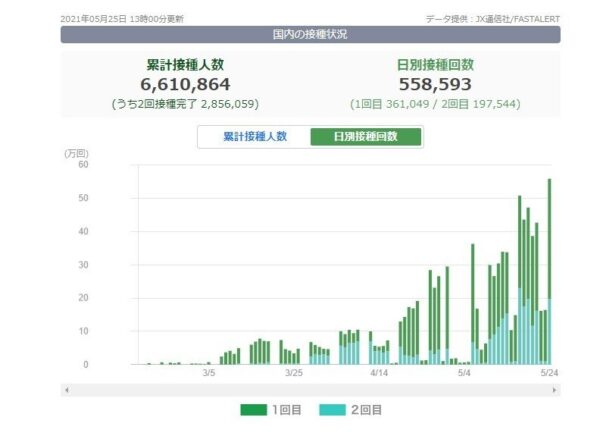Image resolution: width=600 pixels, height=436 pixels.
Task: Click the 3/25 date label on the x-axis
Action: tap(294, 373)
